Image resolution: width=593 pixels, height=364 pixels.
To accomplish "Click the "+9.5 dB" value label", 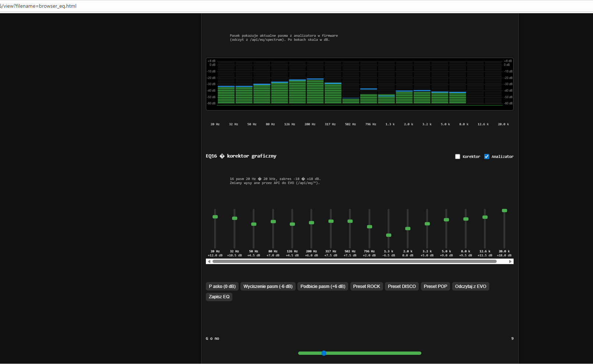I will (x=466, y=256).
